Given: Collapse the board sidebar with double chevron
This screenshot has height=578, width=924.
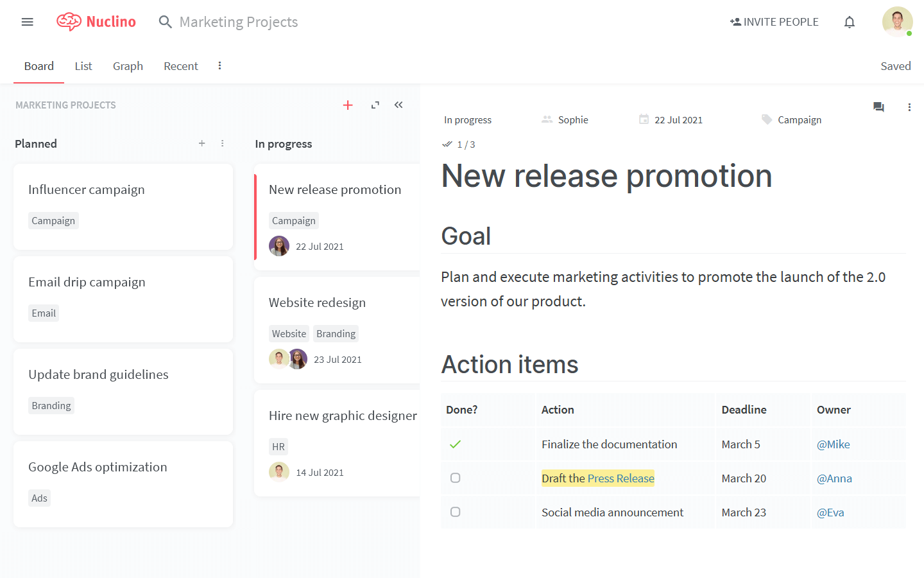Looking at the screenshot, I should point(398,105).
